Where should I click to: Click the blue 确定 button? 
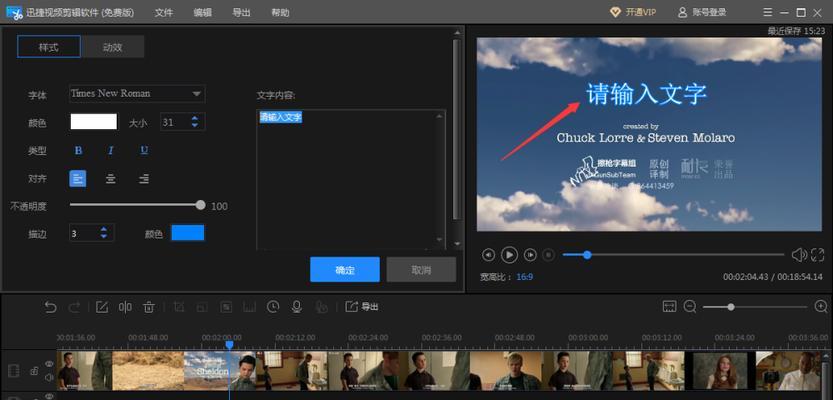345,269
